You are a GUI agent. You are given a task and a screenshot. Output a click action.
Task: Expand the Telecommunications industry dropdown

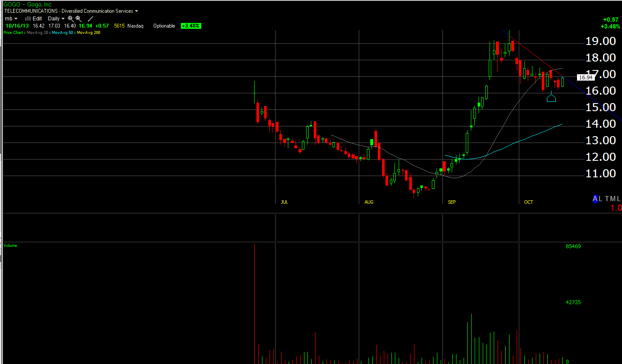(x=136, y=11)
